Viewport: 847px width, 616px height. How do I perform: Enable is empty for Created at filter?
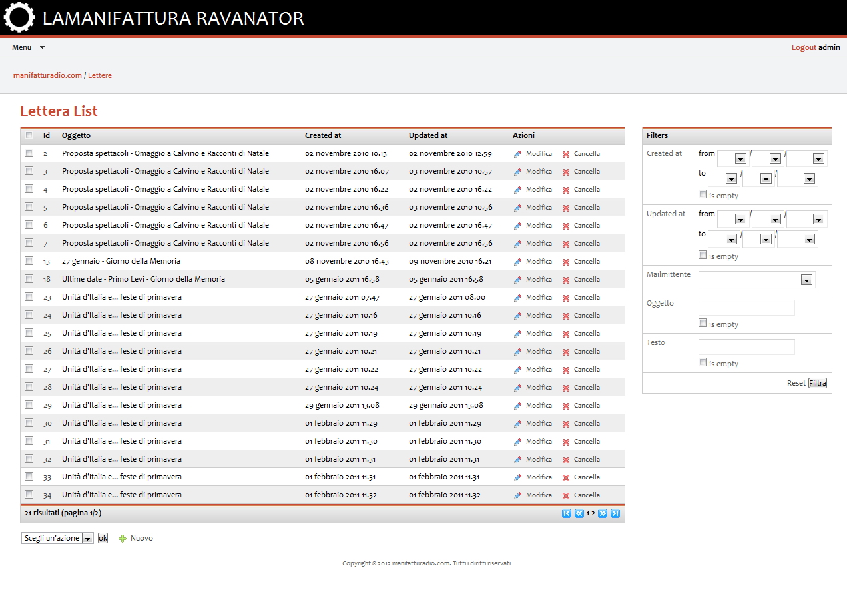tap(703, 194)
